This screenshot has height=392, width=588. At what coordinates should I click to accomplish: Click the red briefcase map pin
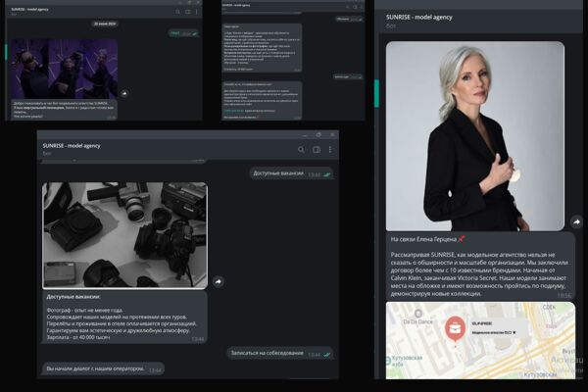tap(456, 329)
